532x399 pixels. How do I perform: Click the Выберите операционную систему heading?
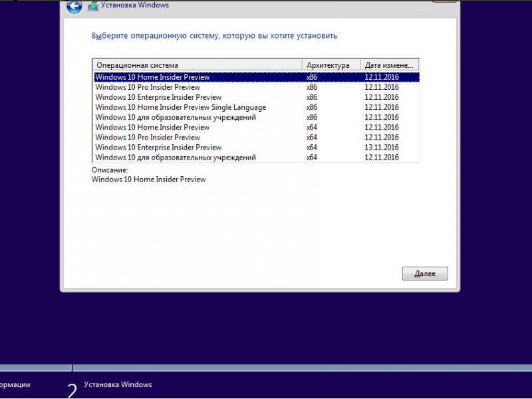coord(214,36)
